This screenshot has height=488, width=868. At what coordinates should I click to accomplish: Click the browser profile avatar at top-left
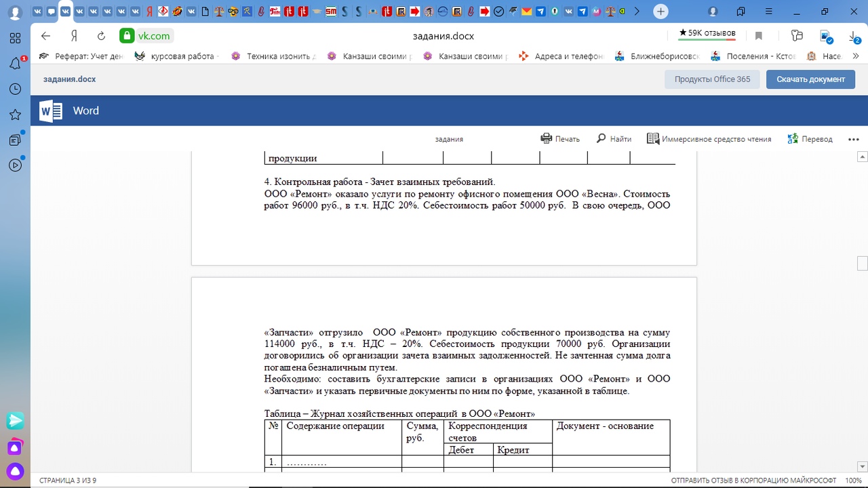click(x=15, y=12)
